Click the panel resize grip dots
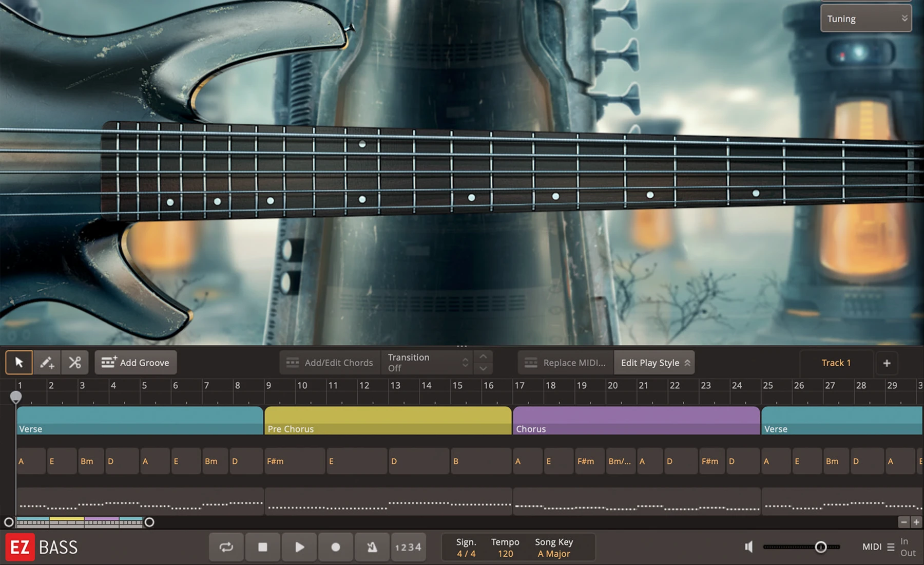The image size is (924, 565). pos(462,346)
